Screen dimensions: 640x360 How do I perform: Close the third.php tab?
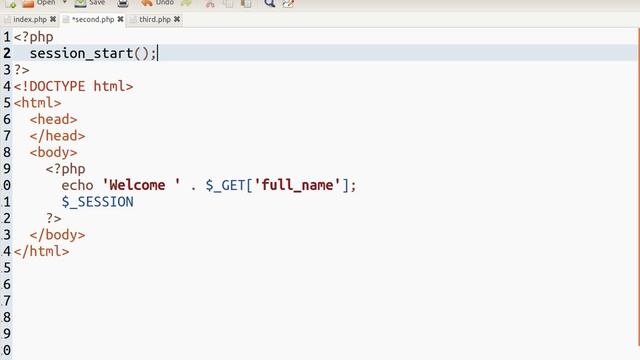(177, 19)
